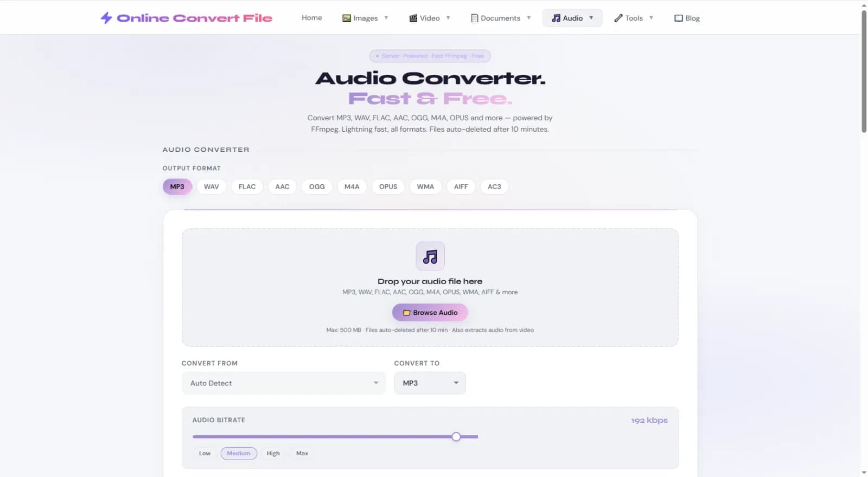The width and height of the screenshot is (868, 477).
Task: Set bitrate preset to Medium
Action: 239,454
